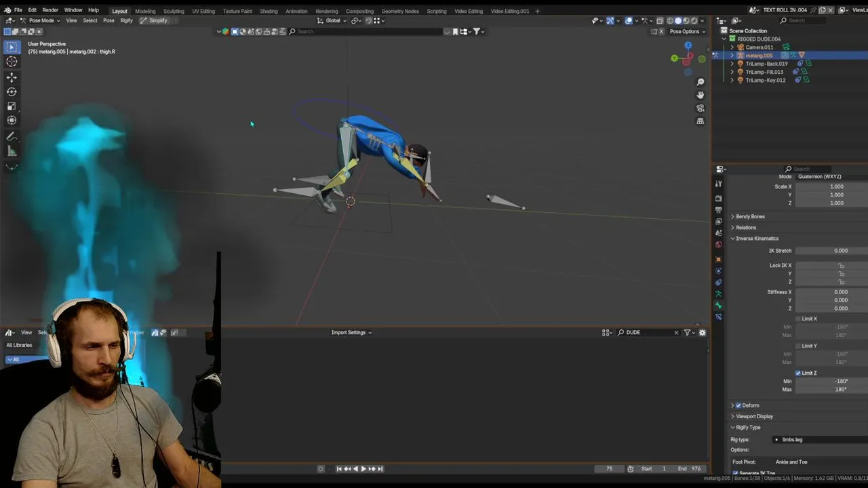Open the Pose menu in the viewport header
The height and width of the screenshot is (488, 868).
point(108,20)
